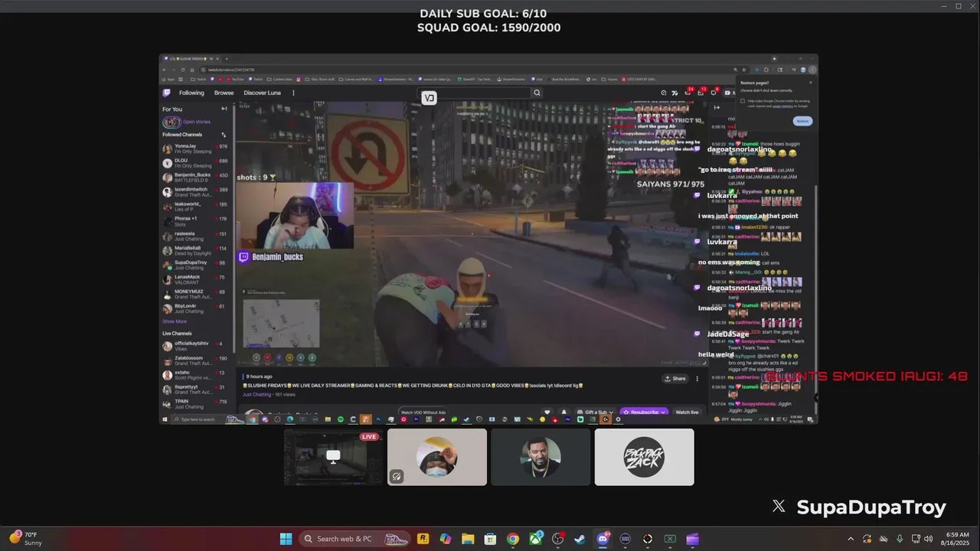This screenshot has width=980, height=551.
Task: Open SupaDupaTroy channel in sidebar
Action: 195,265
